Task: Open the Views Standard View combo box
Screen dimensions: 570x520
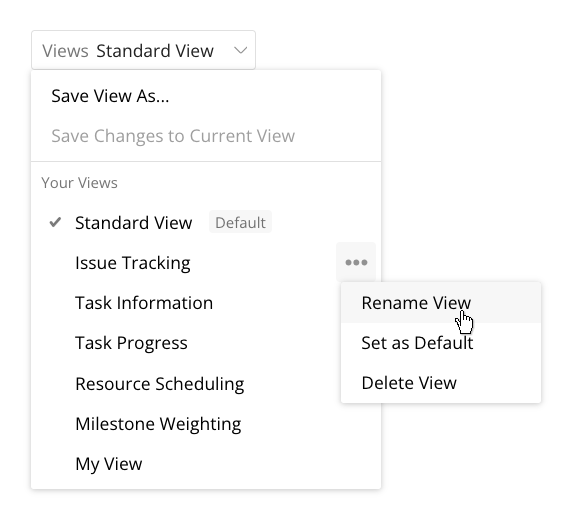Action: (144, 50)
